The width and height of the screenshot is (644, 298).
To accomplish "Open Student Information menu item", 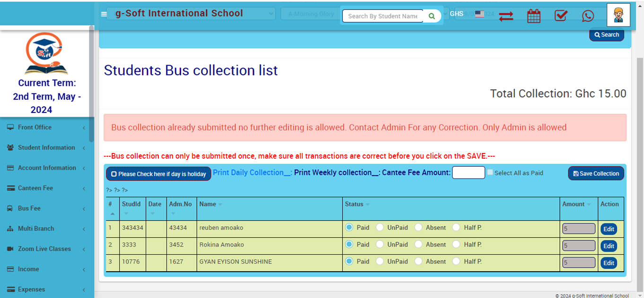I will tap(46, 147).
